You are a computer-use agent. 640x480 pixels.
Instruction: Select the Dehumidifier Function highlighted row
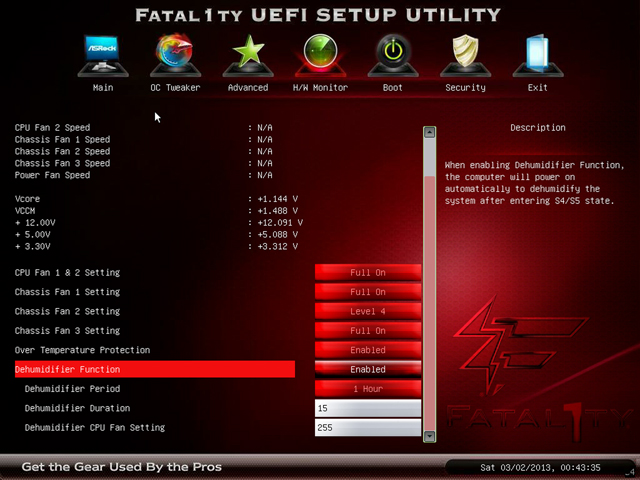pos(155,369)
